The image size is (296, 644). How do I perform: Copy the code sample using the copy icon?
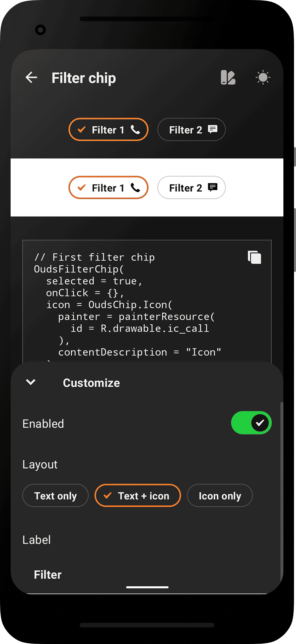(254, 257)
